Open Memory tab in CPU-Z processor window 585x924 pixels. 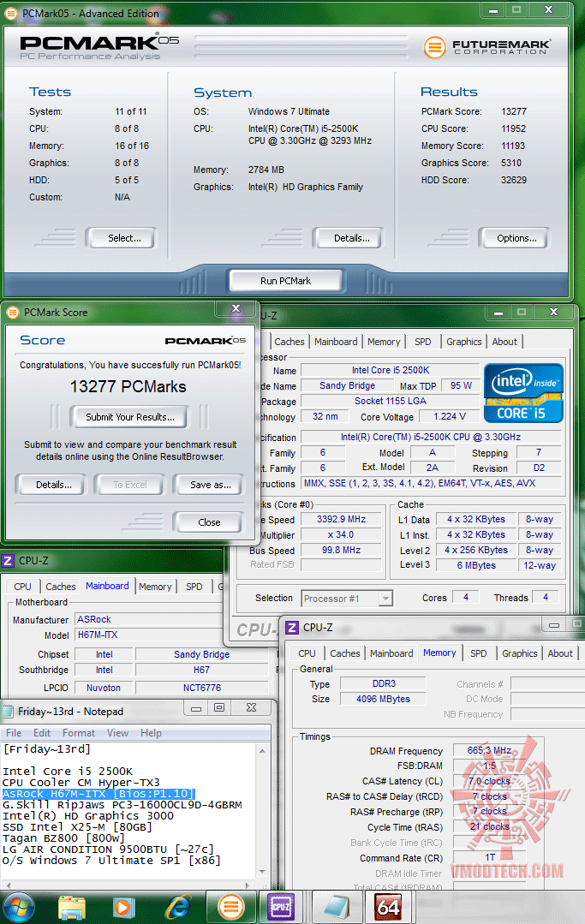point(384,342)
